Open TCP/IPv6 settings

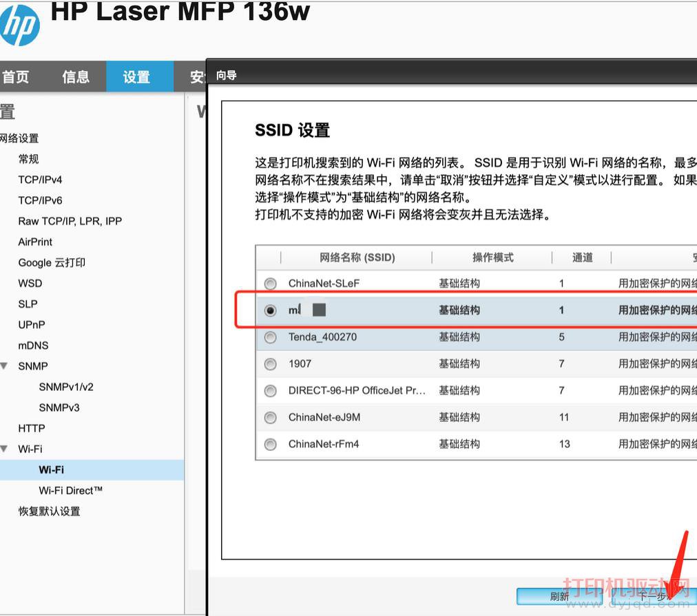pos(40,200)
